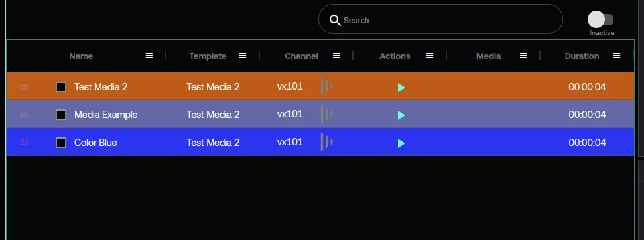Screen dimensions: 644x240
Task: Focus the Search input field
Action: 440,19
